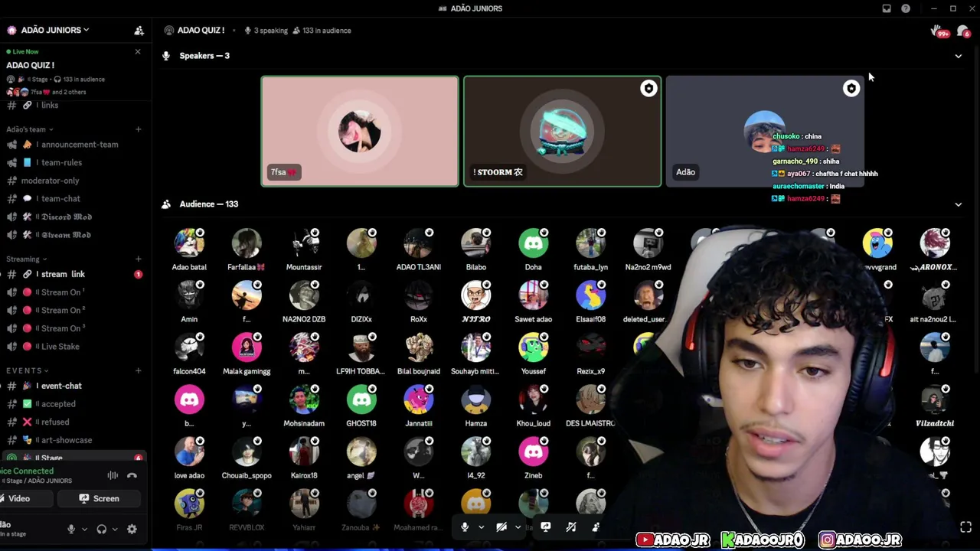Viewport: 980px width, 551px height.
Task: Open Youssef's avatar in the audience
Action: pos(533,347)
